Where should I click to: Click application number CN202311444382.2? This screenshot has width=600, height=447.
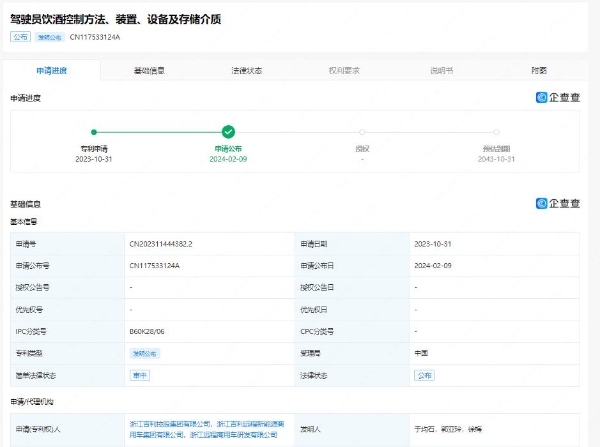pos(161,244)
